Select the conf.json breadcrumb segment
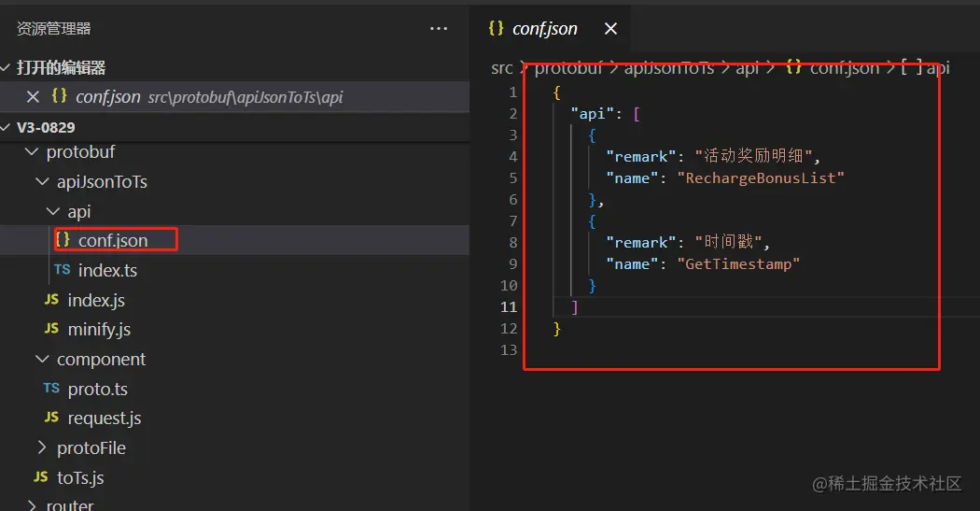Image resolution: width=980 pixels, height=511 pixels. (x=845, y=68)
